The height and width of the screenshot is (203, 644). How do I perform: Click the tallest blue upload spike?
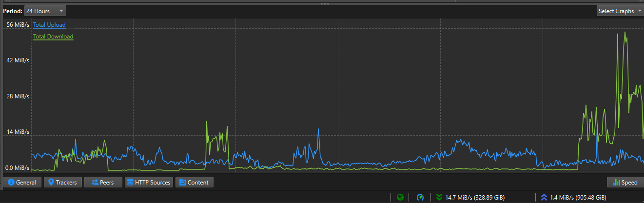(318, 129)
